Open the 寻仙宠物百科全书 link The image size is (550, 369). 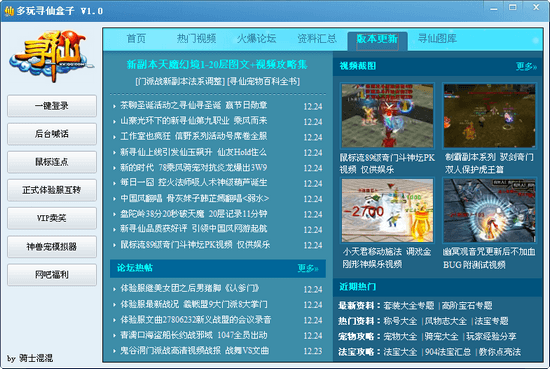(263, 82)
